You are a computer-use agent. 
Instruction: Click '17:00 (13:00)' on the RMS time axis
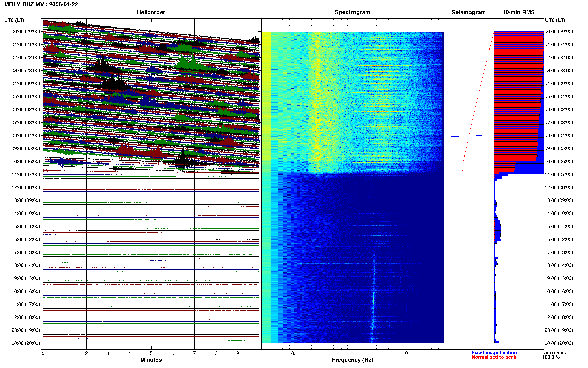coord(559,252)
